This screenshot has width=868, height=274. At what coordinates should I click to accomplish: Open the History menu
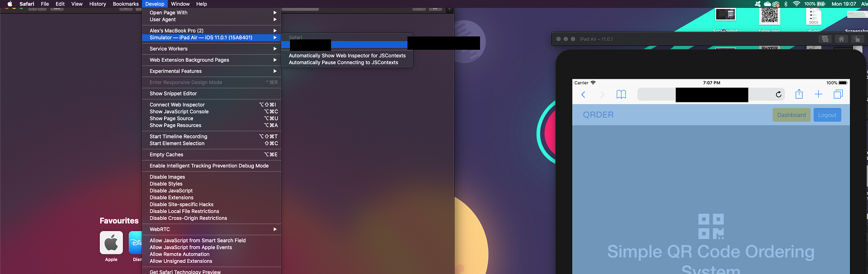pos(98,4)
